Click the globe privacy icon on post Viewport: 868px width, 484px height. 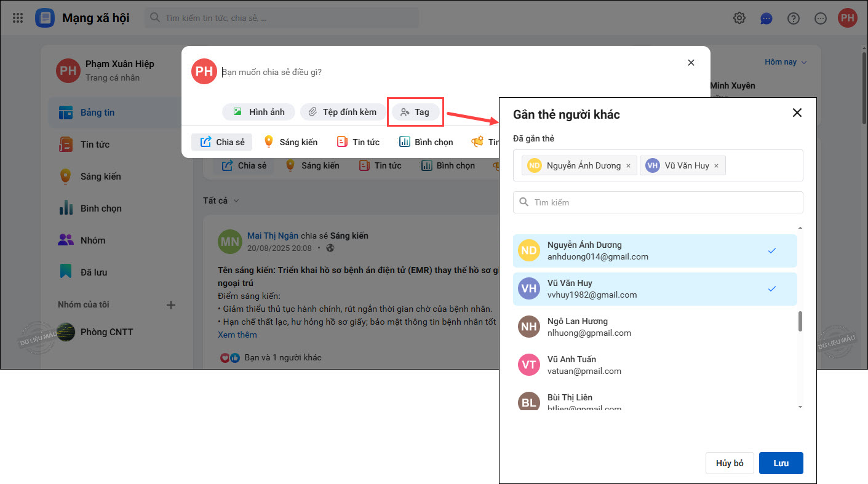coord(330,248)
